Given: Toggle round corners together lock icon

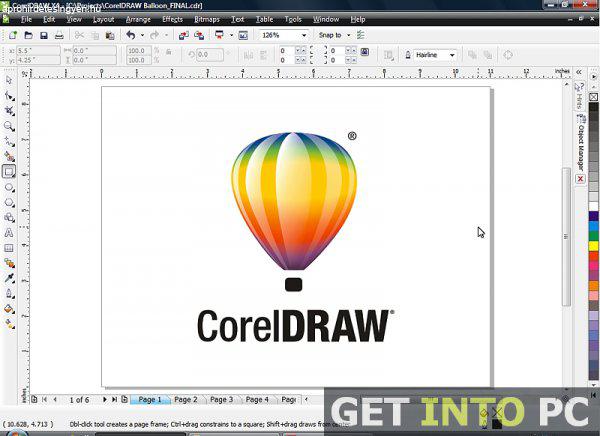Looking at the screenshot, I should 365,52.
